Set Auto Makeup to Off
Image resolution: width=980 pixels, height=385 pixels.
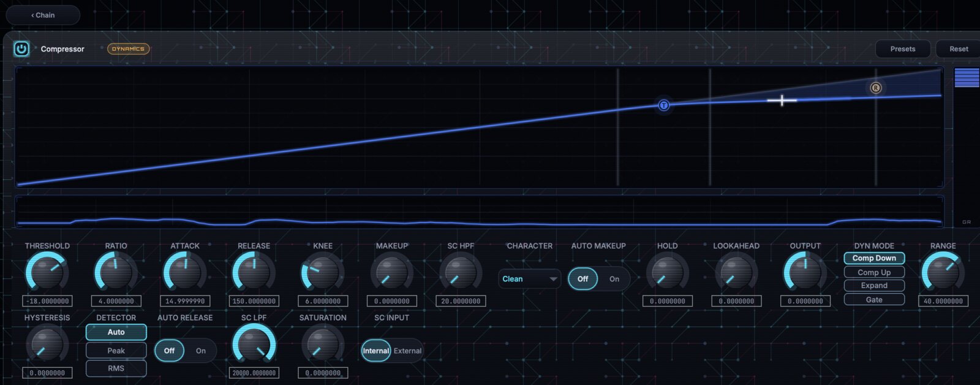click(x=582, y=279)
